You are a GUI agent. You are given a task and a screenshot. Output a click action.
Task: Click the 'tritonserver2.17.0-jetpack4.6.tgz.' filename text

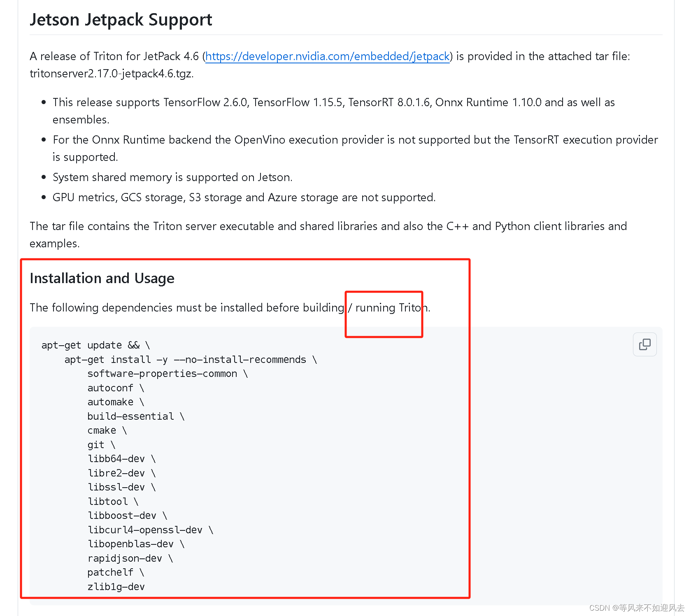[x=112, y=73]
